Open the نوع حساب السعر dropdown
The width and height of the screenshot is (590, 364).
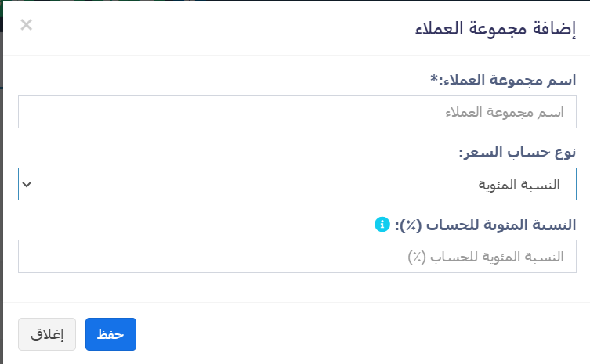tap(297, 184)
